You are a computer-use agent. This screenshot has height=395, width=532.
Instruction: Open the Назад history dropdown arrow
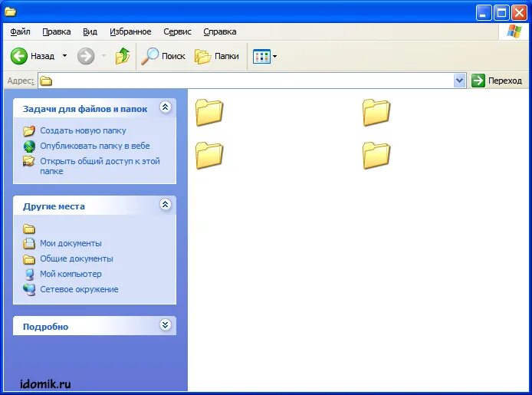click(64, 56)
